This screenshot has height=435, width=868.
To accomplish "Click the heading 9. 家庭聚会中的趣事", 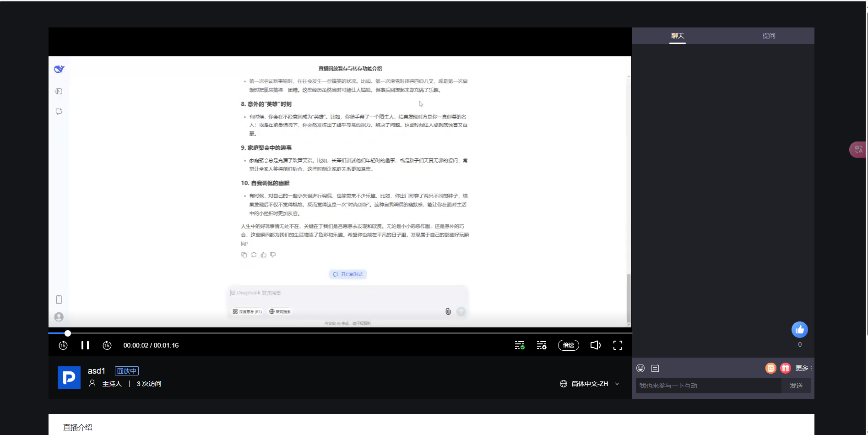I will pos(266,147).
